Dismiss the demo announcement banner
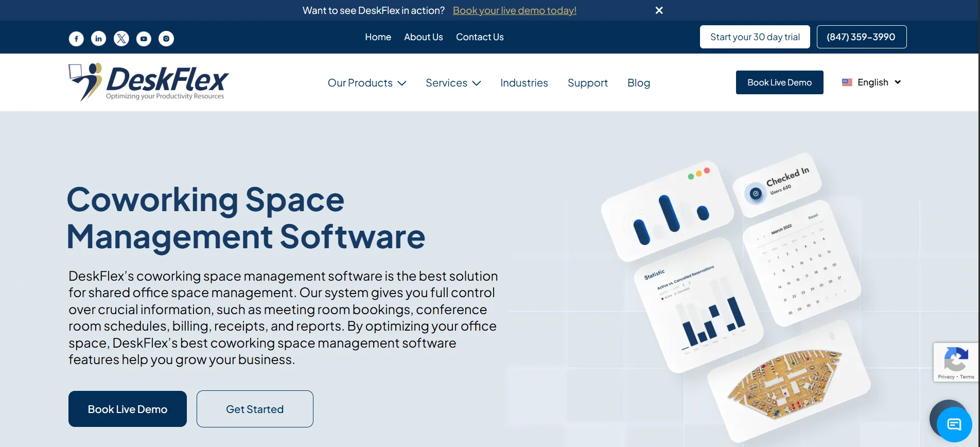 [659, 10]
